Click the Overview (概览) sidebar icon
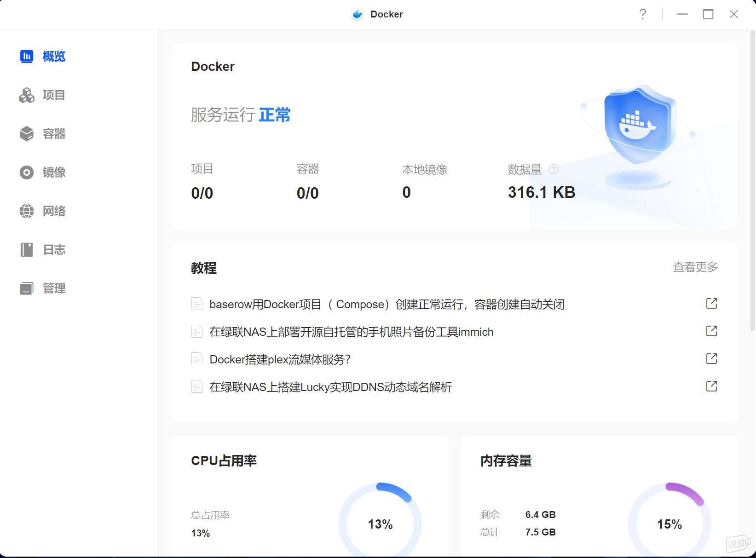Image resolution: width=756 pixels, height=558 pixels. click(x=27, y=56)
